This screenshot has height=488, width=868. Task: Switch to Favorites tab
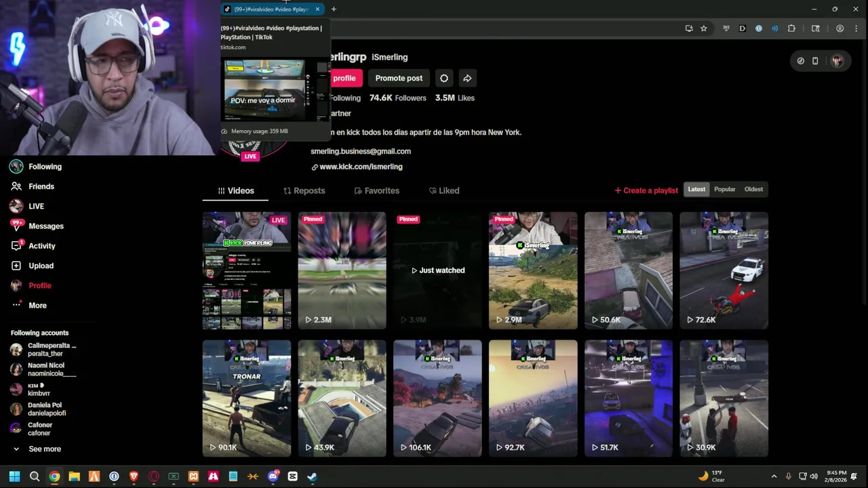tap(377, 190)
